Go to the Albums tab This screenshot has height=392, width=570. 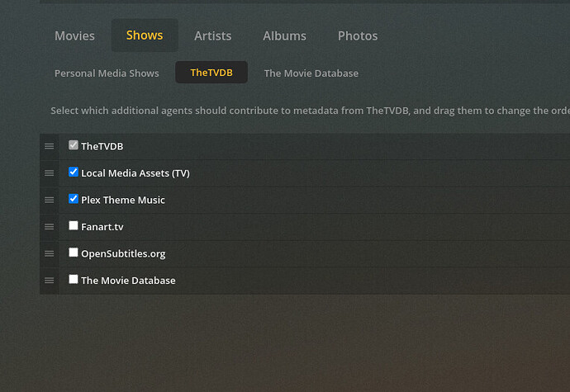[x=284, y=35]
